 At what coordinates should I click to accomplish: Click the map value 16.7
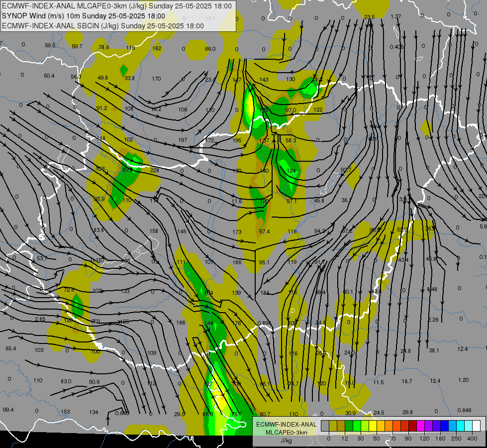[x=406, y=381]
